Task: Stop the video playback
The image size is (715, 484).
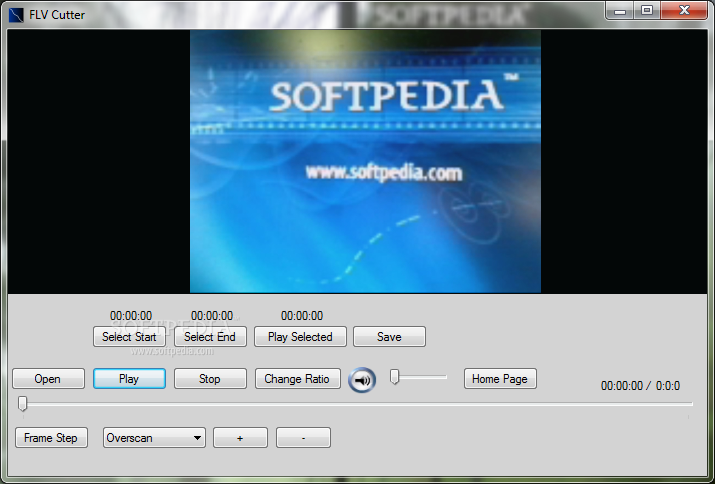Action: (x=210, y=379)
